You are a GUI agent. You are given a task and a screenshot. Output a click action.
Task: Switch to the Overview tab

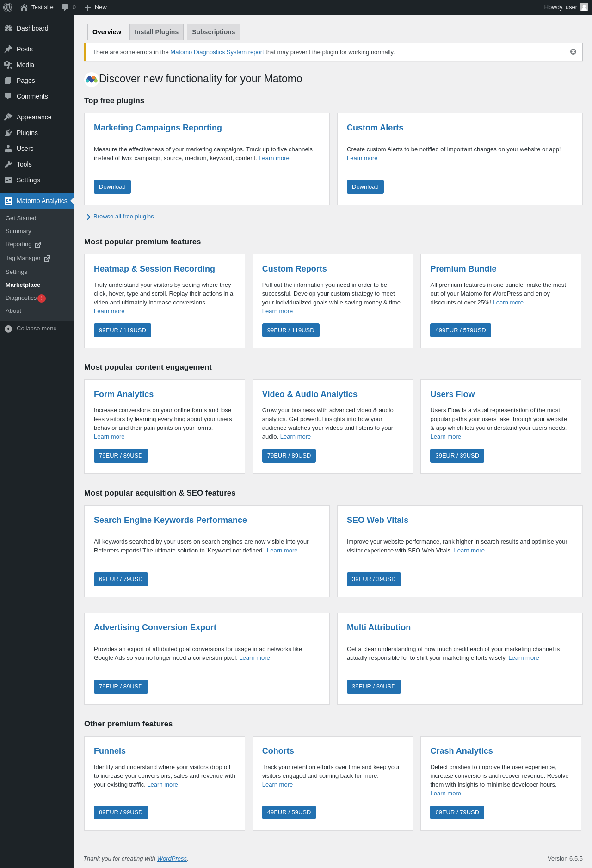(107, 32)
